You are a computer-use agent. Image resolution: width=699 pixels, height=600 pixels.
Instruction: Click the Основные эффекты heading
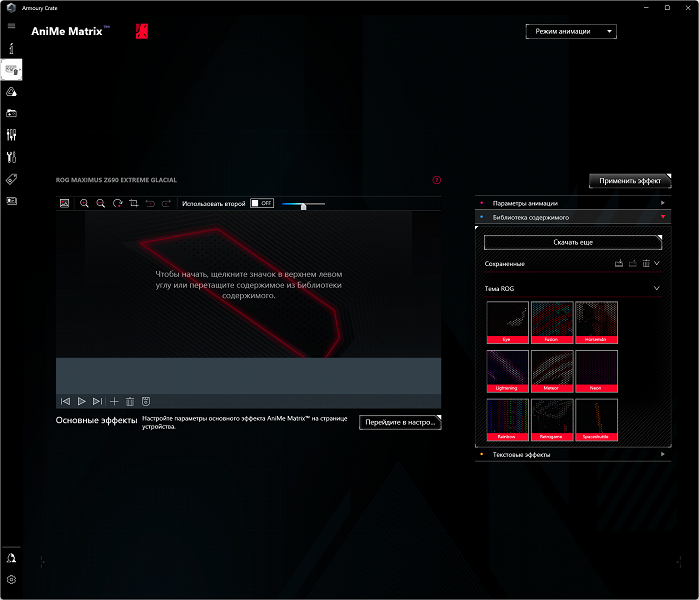coord(96,420)
